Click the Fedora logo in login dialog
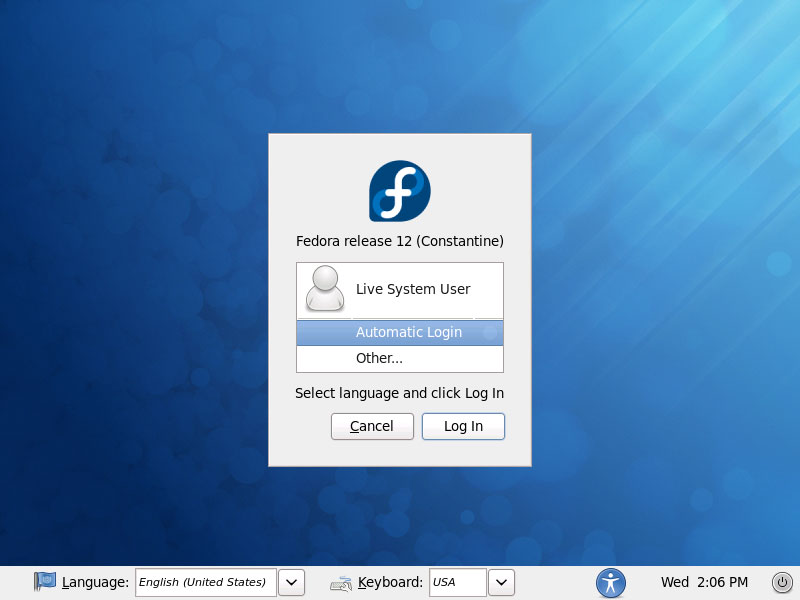This screenshot has width=800, height=600. [x=400, y=191]
